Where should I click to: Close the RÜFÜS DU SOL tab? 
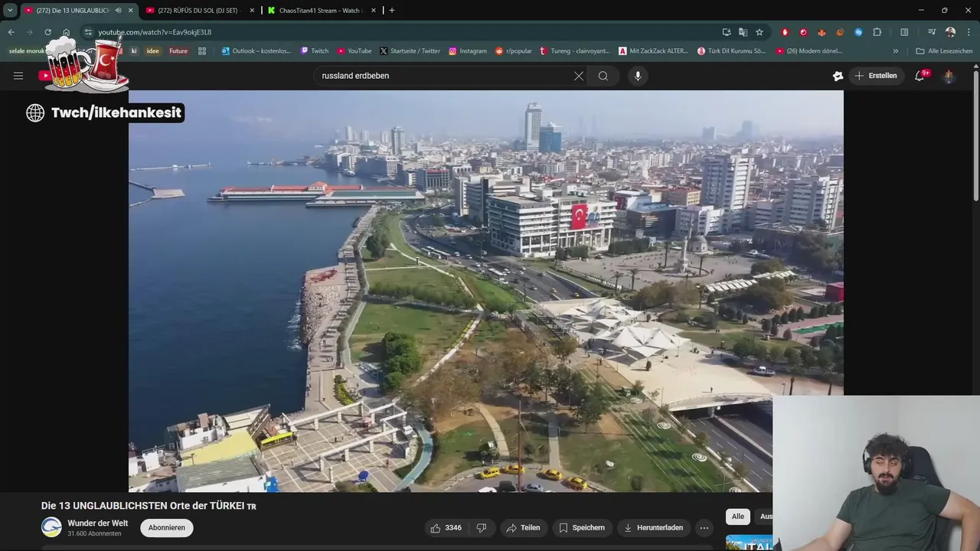tap(252, 11)
